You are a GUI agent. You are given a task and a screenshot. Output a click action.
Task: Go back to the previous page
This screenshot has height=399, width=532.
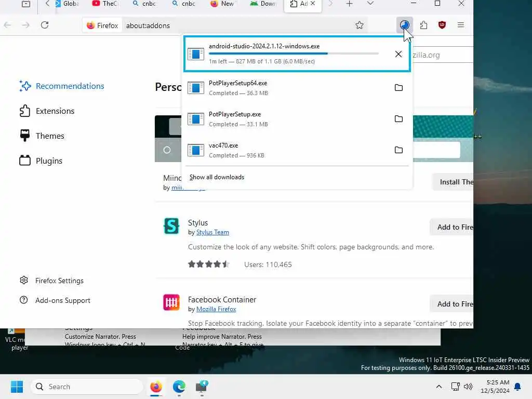coord(8,25)
